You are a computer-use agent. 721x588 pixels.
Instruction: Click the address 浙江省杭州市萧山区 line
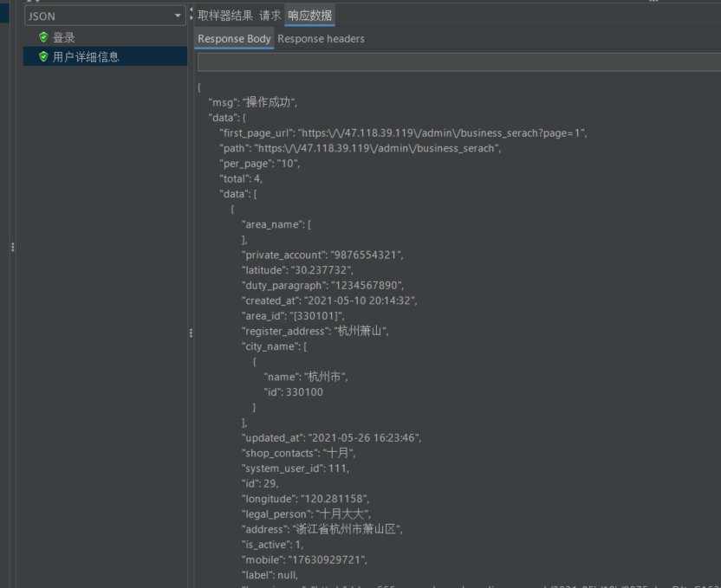322,529
